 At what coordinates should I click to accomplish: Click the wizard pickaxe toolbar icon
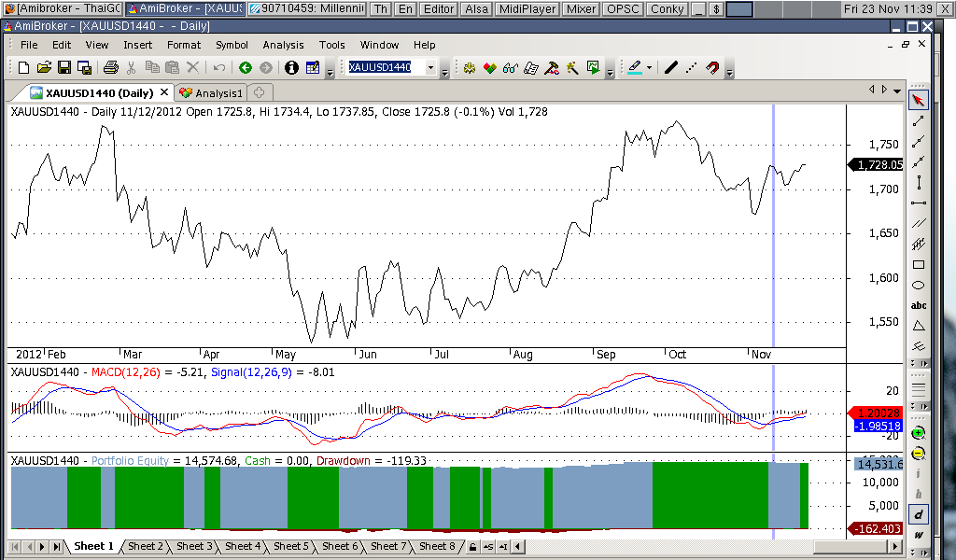point(572,67)
